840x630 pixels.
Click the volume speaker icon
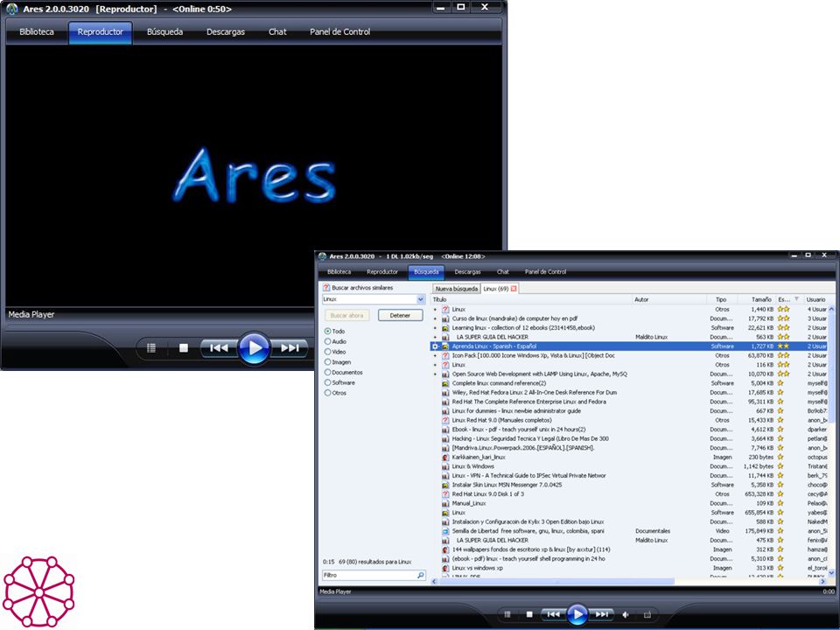pyautogui.click(x=625, y=614)
